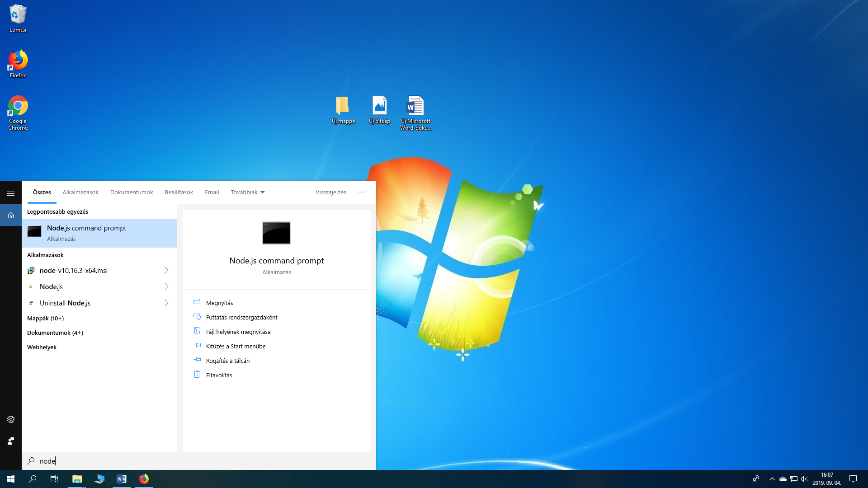The width and height of the screenshot is (868, 488).
Task: Expand details arrow for Node.js
Action: (166, 287)
